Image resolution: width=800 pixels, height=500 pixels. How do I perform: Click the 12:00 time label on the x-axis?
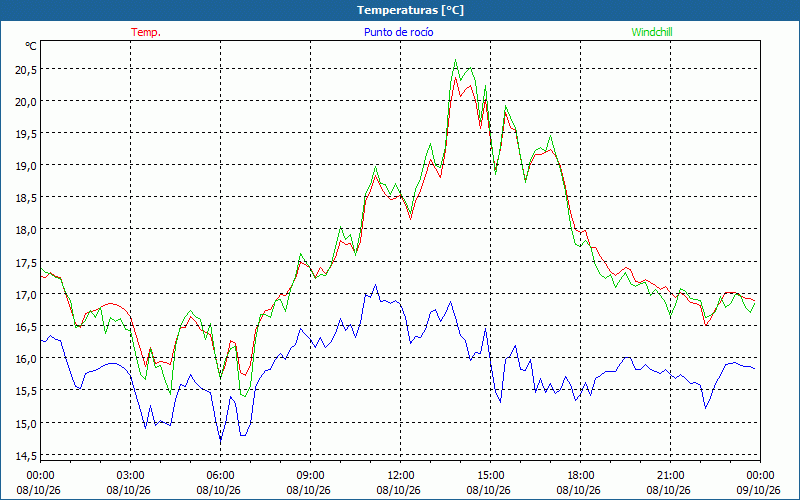click(x=401, y=475)
